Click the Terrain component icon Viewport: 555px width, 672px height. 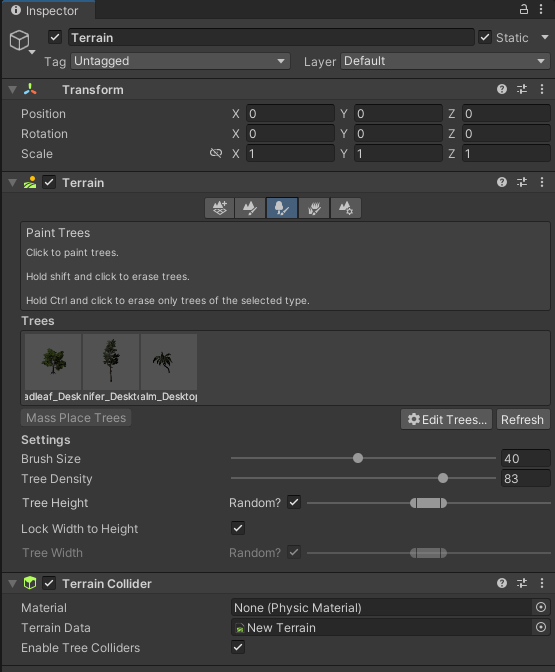(x=30, y=183)
